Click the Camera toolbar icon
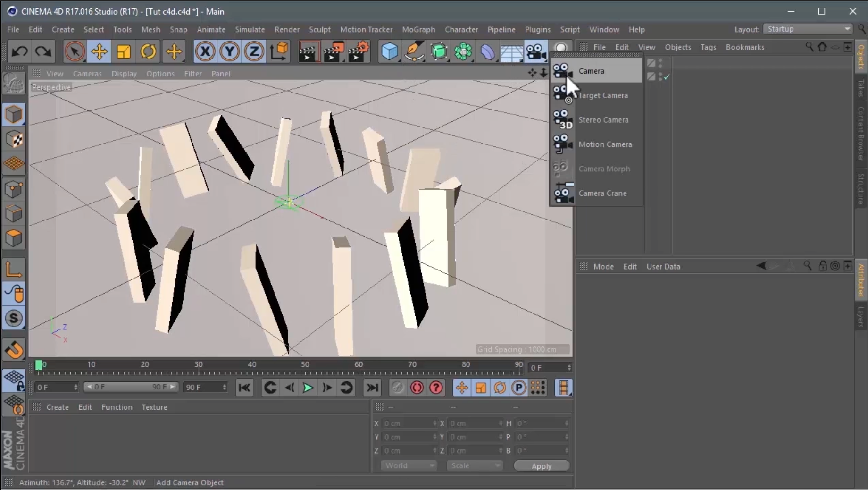Screen dimensions: 868x490 pyautogui.click(x=536, y=51)
